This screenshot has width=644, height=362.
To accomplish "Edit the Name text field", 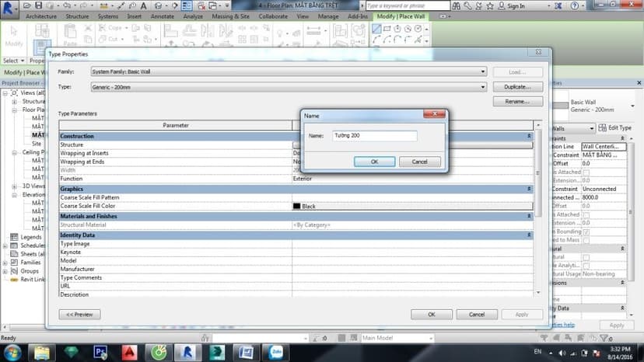I will click(x=375, y=135).
